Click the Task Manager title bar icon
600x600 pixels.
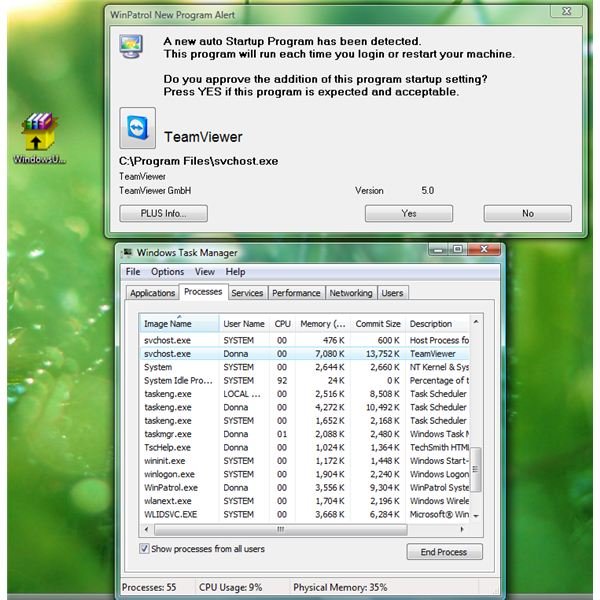pyautogui.click(x=127, y=252)
